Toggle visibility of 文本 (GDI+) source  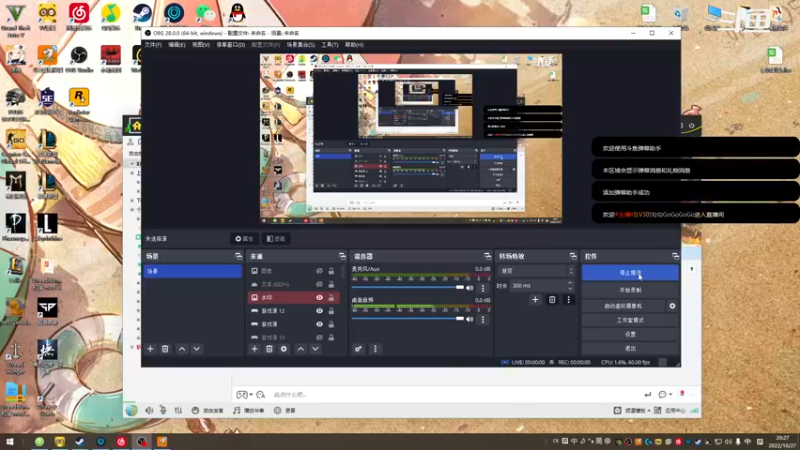319,284
